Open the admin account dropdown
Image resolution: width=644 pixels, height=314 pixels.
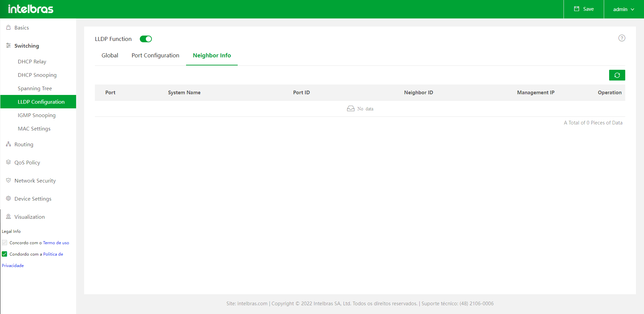tap(624, 9)
